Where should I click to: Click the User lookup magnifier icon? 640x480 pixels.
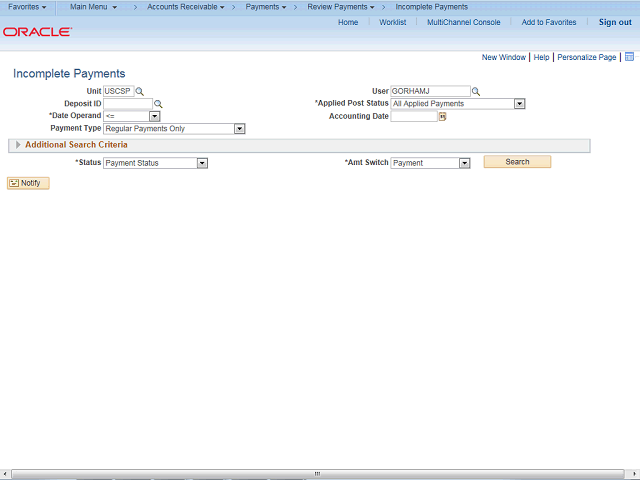point(476,91)
